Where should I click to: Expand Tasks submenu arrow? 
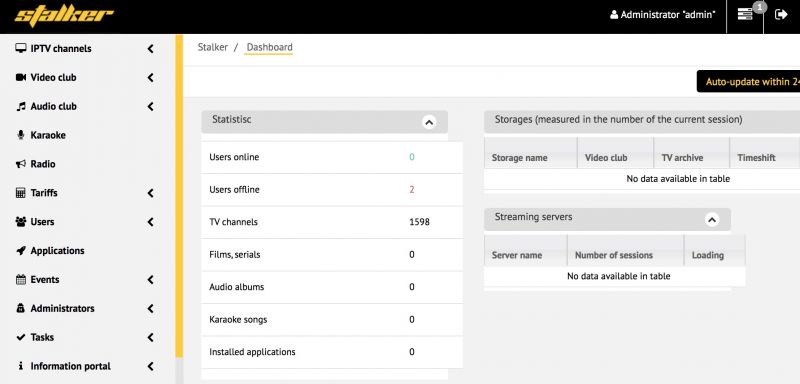tap(151, 337)
